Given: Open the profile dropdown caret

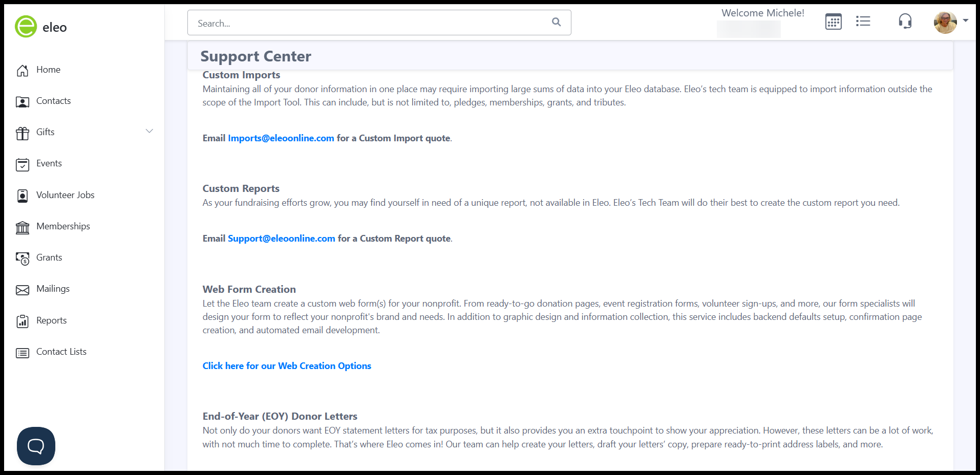Looking at the screenshot, I should point(966,20).
